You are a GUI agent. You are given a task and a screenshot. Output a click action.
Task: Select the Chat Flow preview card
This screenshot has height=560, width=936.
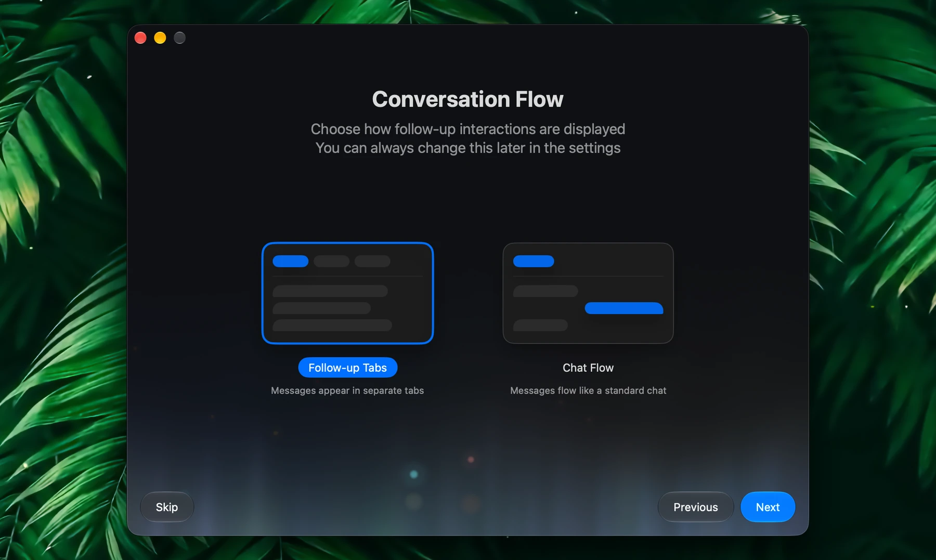tap(588, 293)
